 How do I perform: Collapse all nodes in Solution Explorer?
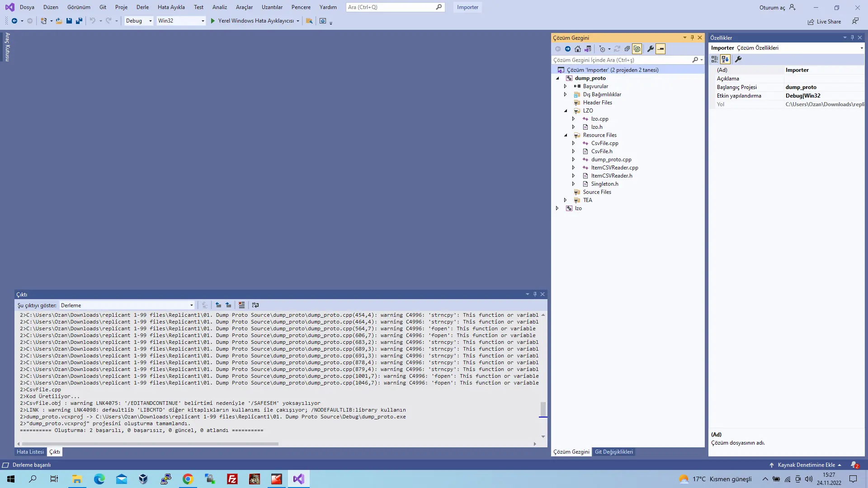(x=627, y=49)
